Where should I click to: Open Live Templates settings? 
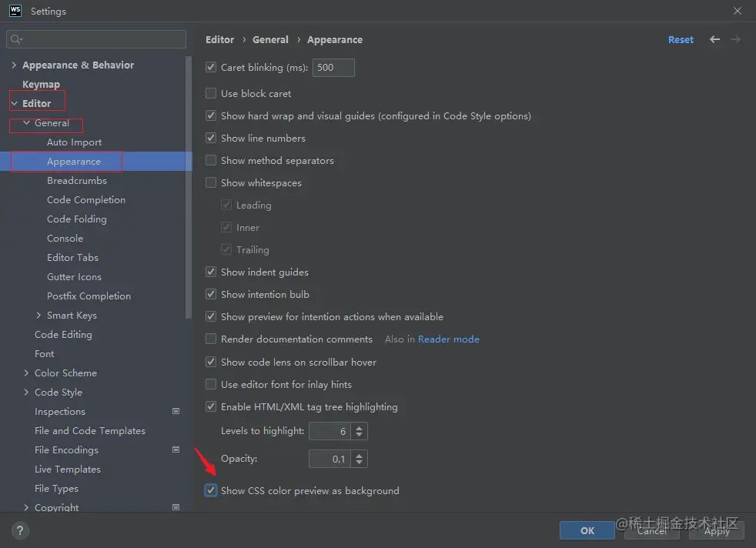tap(68, 469)
